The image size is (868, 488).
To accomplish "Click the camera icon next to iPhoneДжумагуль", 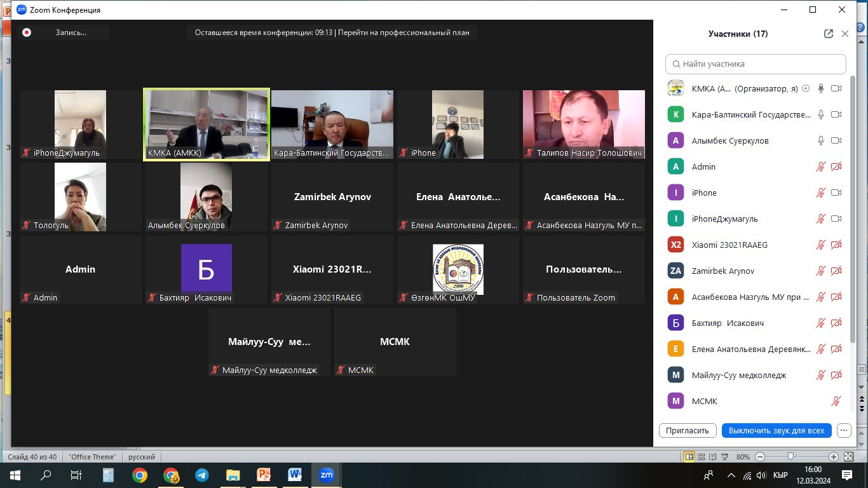I will tap(836, 219).
